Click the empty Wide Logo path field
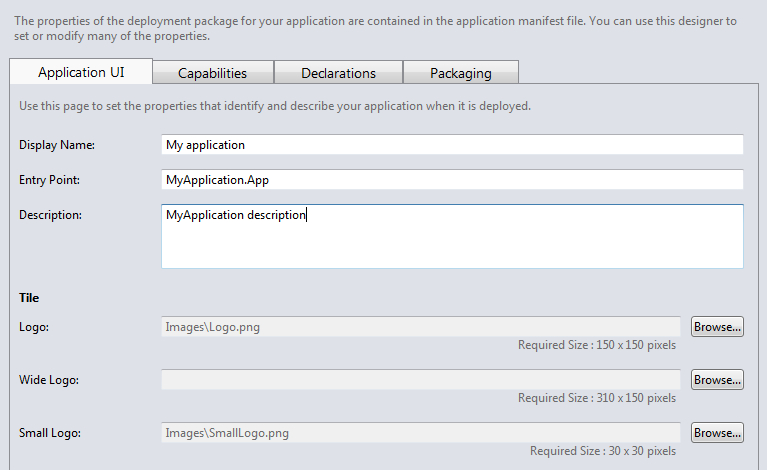Viewport: 767px width, 470px height. coord(421,380)
